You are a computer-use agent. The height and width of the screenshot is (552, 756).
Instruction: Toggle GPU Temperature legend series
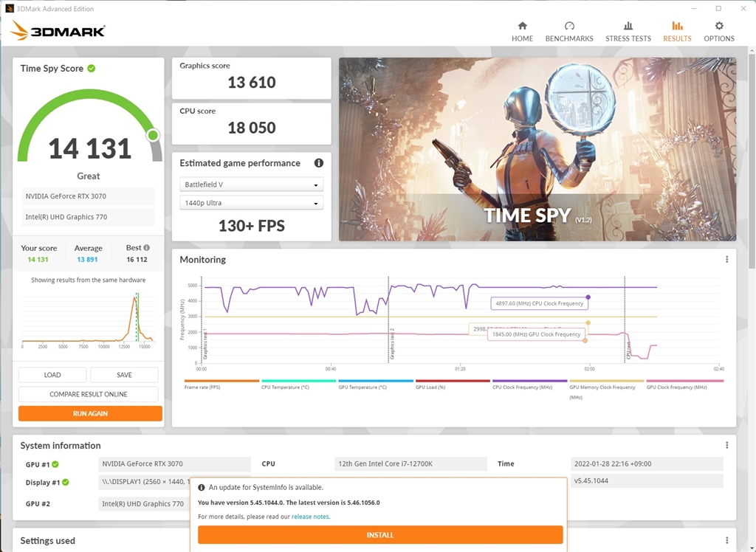tap(376, 384)
